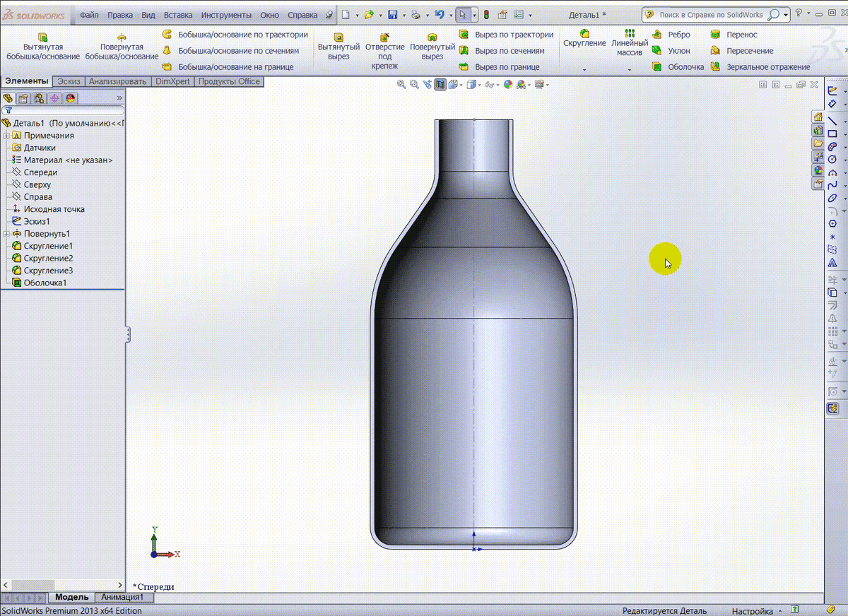Switch to Продукты Office tab

click(229, 81)
